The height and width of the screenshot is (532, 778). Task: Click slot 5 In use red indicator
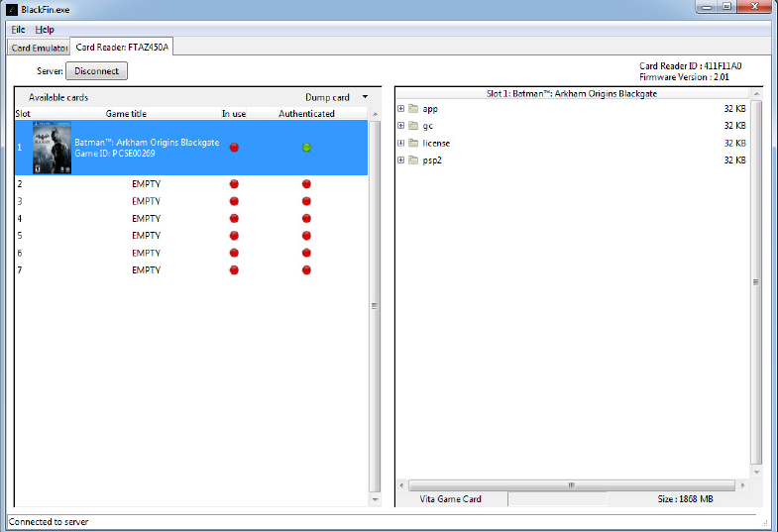pos(234,236)
